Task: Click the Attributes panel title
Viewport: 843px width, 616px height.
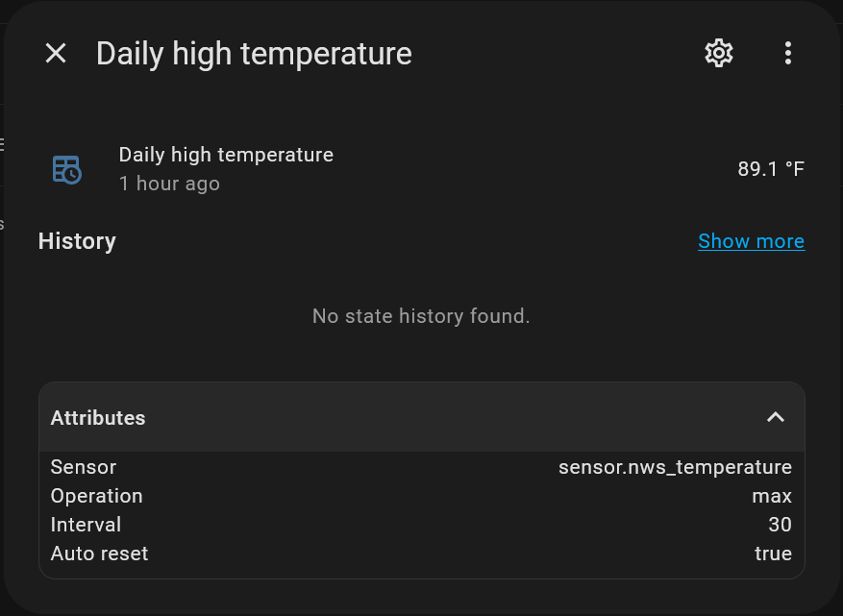Action: [x=97, y=417]
